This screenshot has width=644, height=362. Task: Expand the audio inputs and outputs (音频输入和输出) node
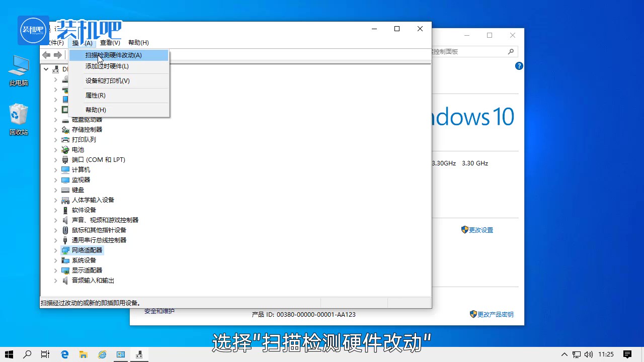pyautogui.click(x=56, y=281)
